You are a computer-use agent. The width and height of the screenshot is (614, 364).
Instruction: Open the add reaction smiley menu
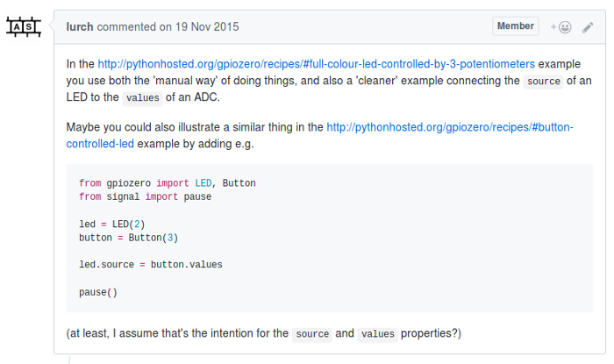pyautogui.click(x=560, y=27)
